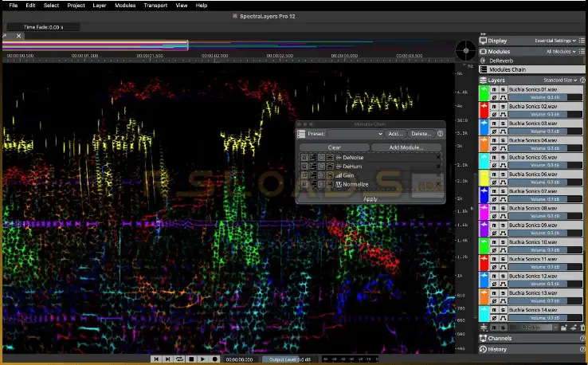Click the compass navigation icon above the frequency scale
The width and height of the screenshot is (588, 365).
click(x=465, y=51)
